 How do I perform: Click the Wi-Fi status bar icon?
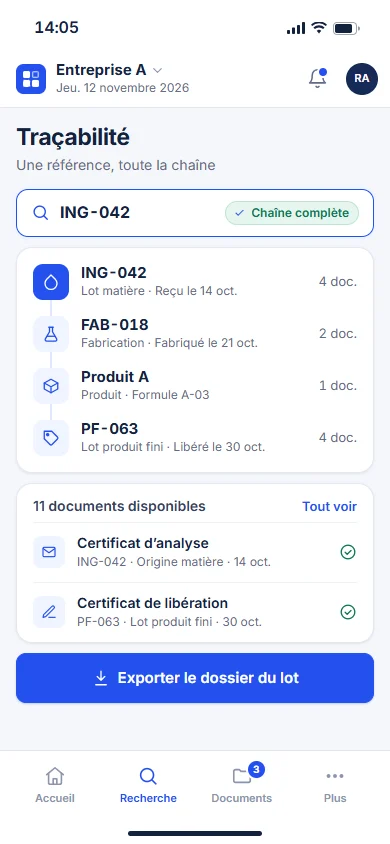320,28
